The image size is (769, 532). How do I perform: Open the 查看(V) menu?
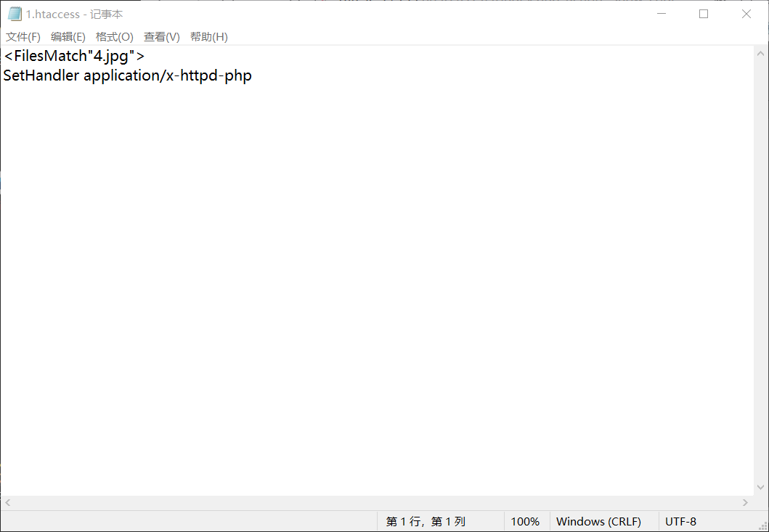[161, 37]
